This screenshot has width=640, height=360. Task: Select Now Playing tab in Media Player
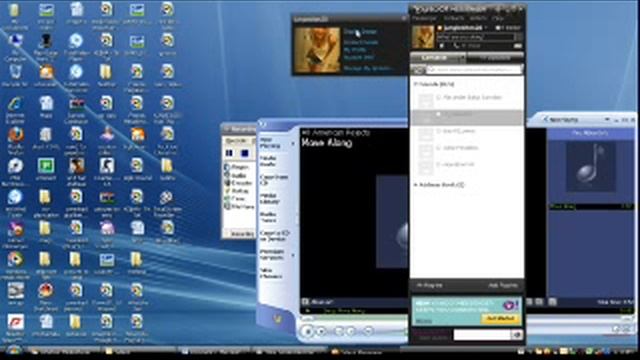[271, 143]
